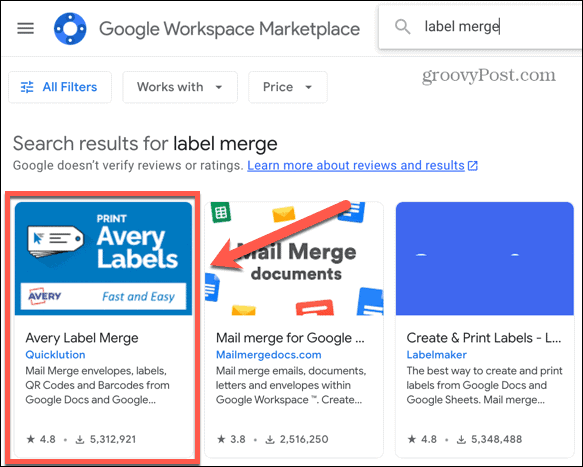Click the star rating 4.8 on Create & Print Labels

pyautogui.click(x=422, y=439)
